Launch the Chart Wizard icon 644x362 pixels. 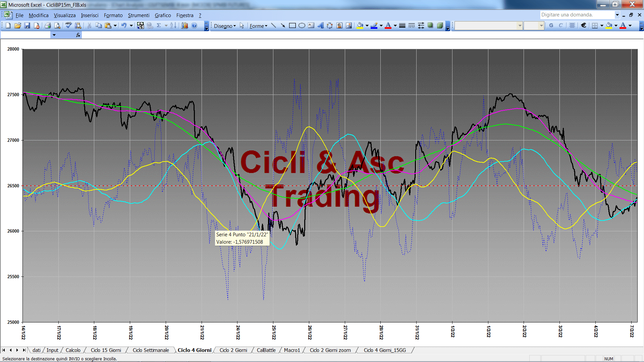(x=185, y=25)
